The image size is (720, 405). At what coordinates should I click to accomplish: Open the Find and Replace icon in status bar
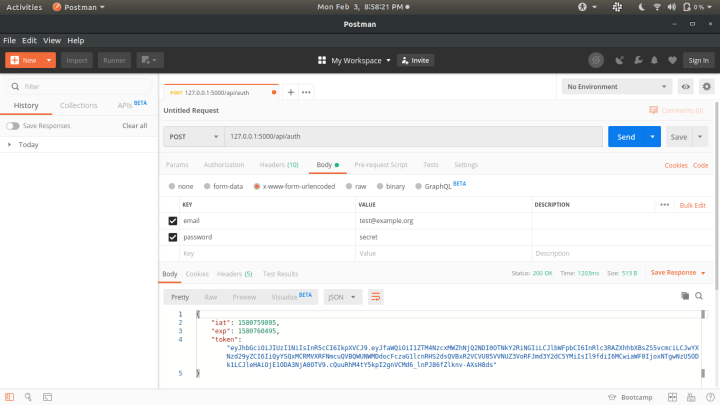pos(28,397)
